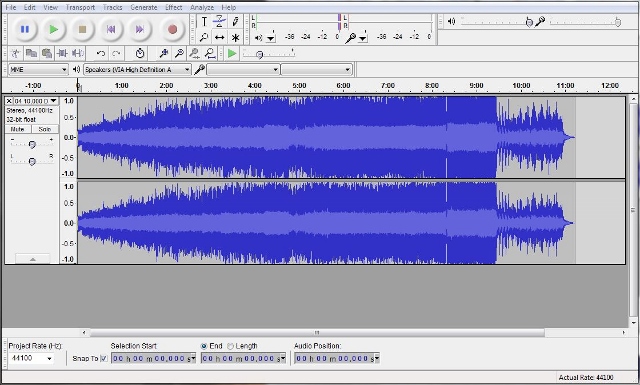Click the track gain slider
Viewport: 640px width, 385px height.
[32, 144]
